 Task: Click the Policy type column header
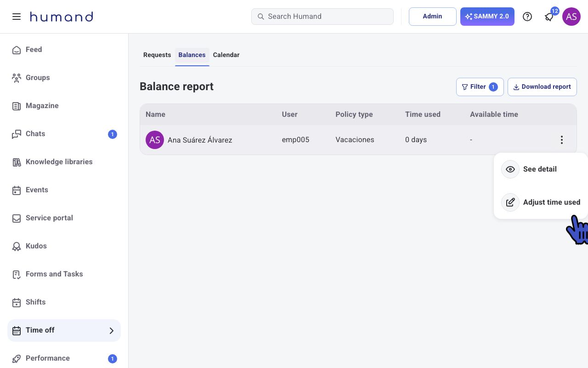[354, 115]
